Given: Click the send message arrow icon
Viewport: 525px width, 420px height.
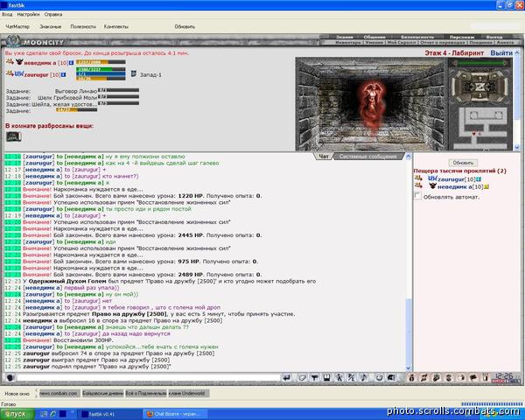Looking at the screenshot, I should coord(287,378).
